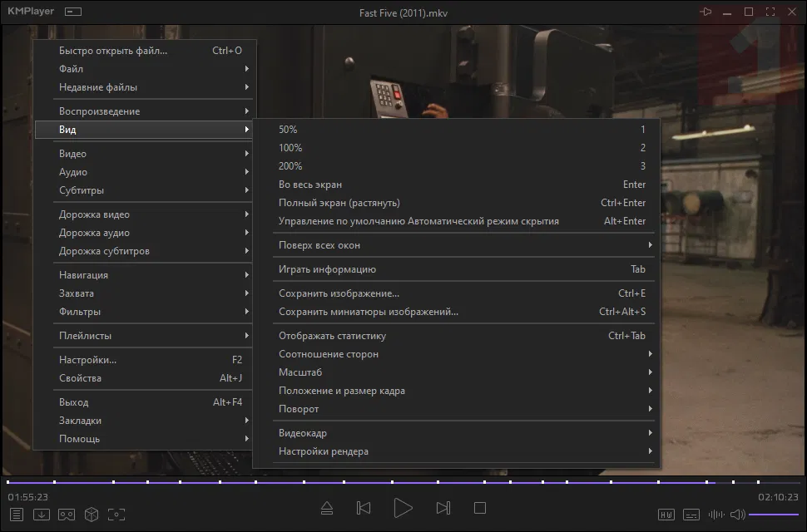Screen dimensions: 807x532
Task: Select 'Свойства' menu entry
Action: (x=145, y=378)
